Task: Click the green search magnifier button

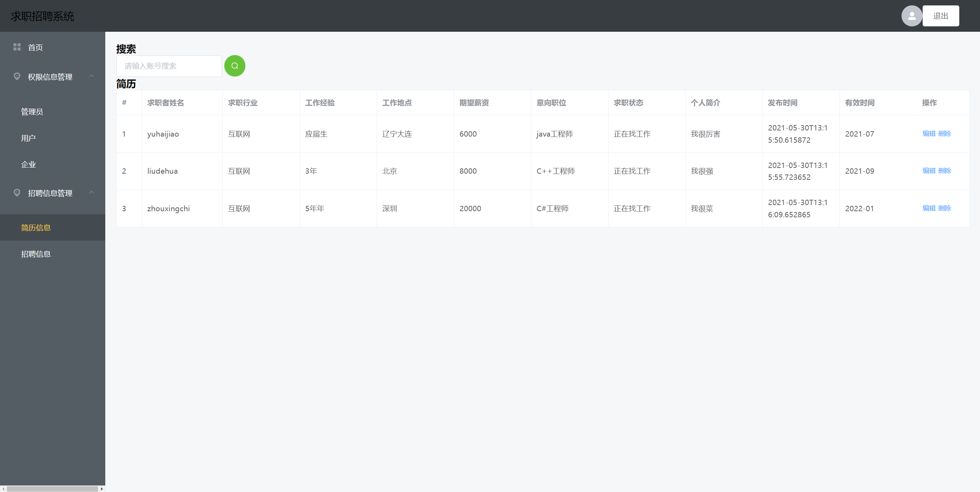Action: [235, 66]
